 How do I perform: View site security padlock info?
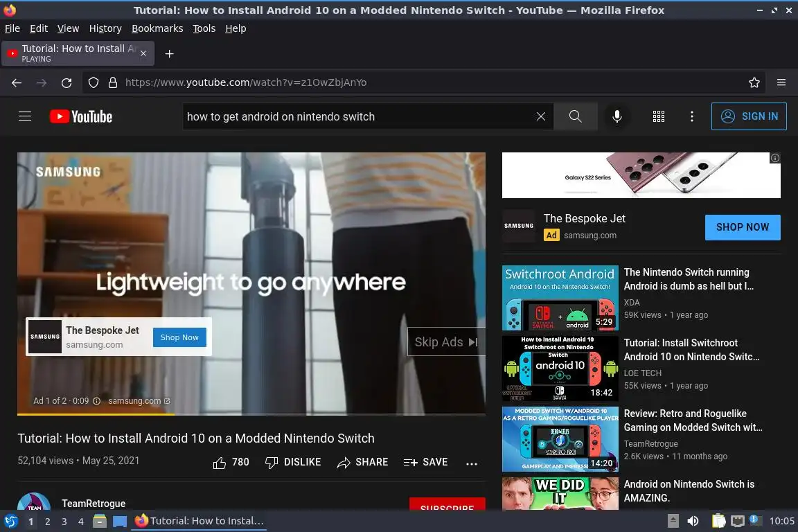point(113,82)
